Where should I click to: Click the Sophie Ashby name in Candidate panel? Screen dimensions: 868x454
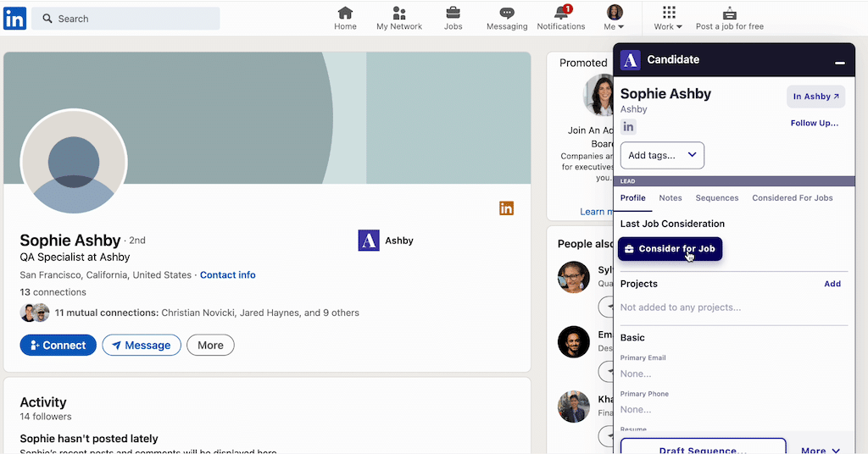pos(665,93)
